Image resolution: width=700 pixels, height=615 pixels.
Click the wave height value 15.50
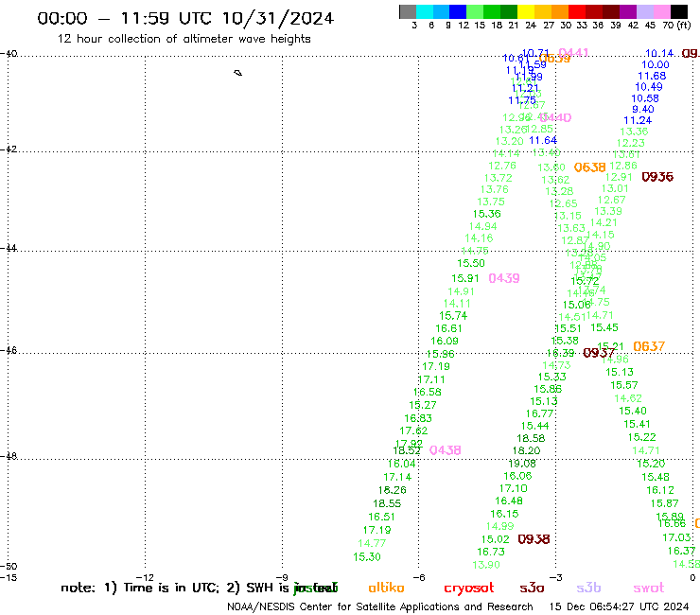pos(471,263)
